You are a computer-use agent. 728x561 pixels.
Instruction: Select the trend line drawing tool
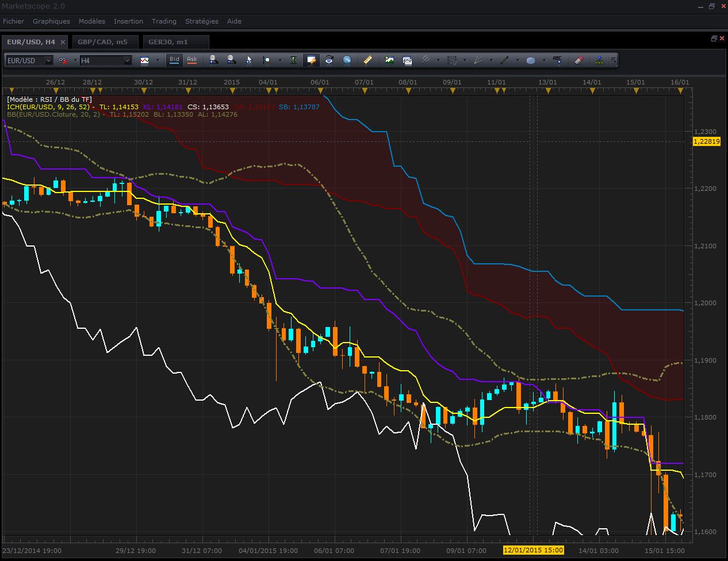[505, 60]
